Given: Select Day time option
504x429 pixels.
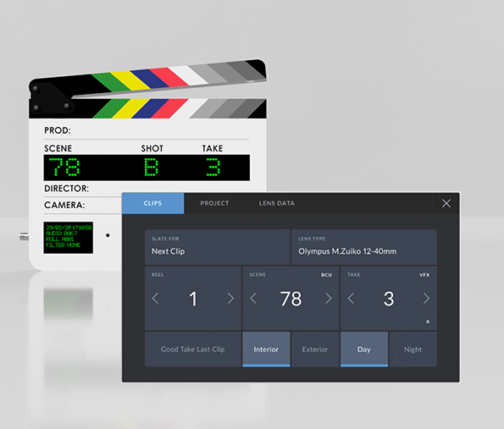Looking at the screenshot, I should (x=364, y=349).
